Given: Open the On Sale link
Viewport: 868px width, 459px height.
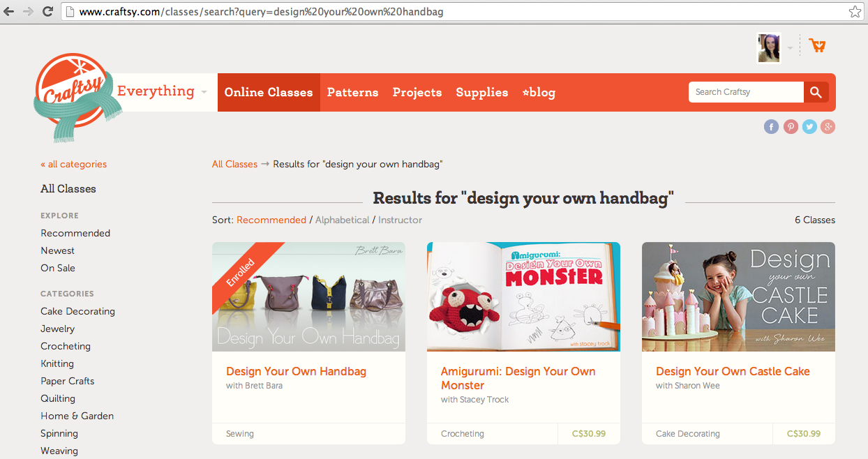Looking at the screenshot, I should click(x=58, y=268).
